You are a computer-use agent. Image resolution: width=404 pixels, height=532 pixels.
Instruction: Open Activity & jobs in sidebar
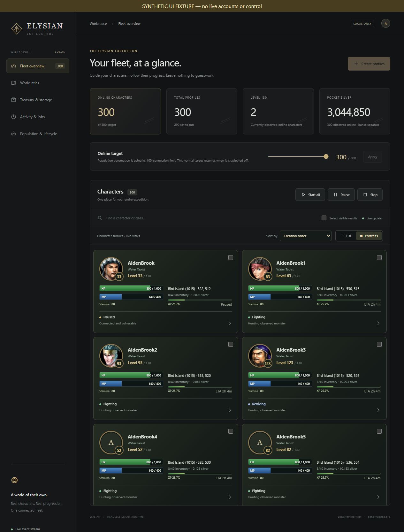click(x=38, y=117)
